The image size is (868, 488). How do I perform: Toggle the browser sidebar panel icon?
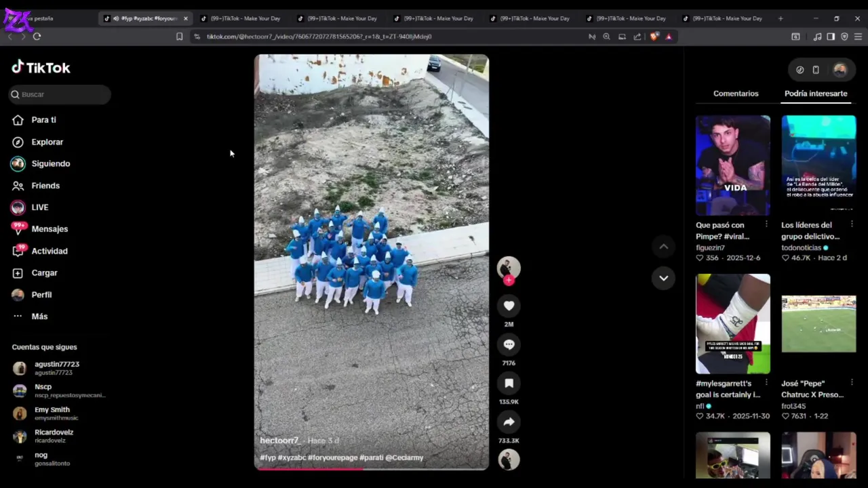[x=831, y=37]
